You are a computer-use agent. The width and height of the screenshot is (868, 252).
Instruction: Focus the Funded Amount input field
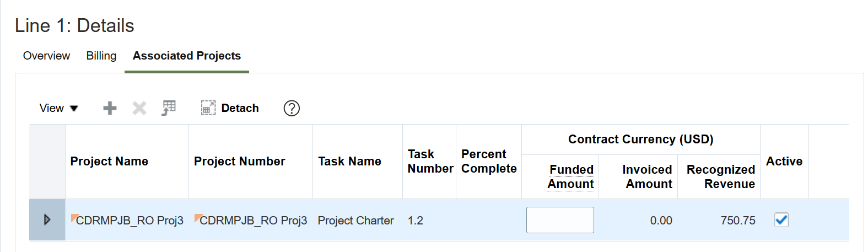[560, 220]
